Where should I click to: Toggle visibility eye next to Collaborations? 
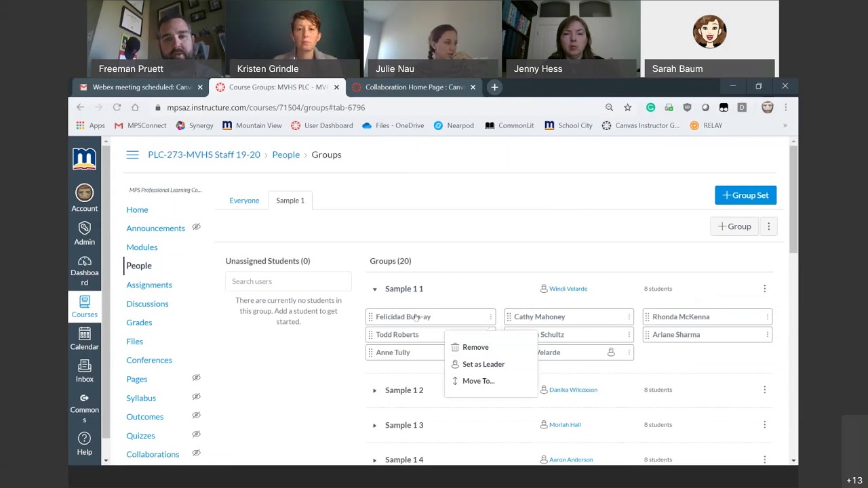point(196,453)
